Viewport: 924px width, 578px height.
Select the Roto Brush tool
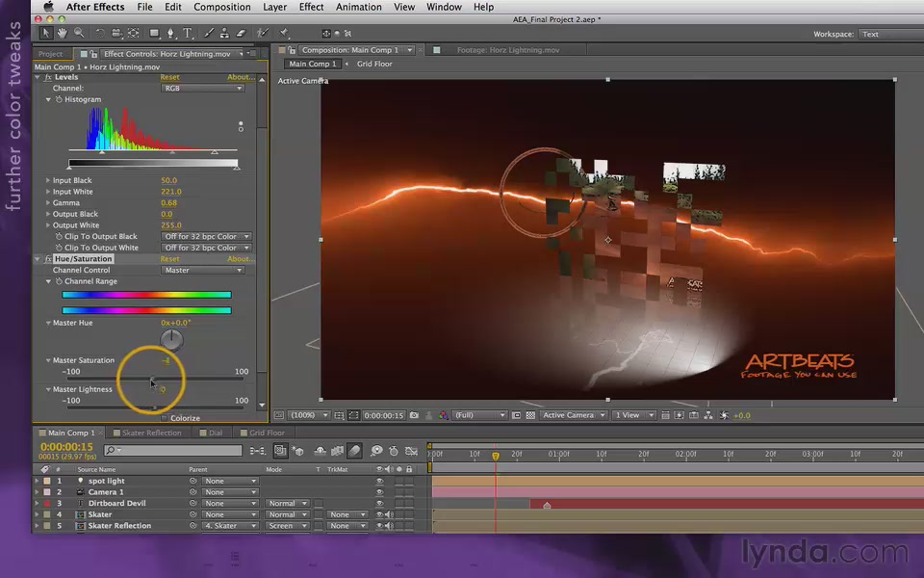tap(262, 33)
